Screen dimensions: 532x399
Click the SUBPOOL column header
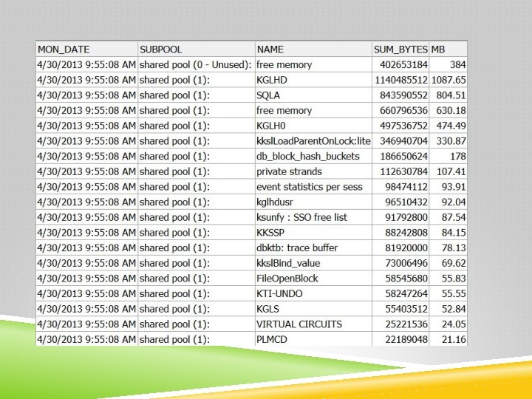click(197, 50)
